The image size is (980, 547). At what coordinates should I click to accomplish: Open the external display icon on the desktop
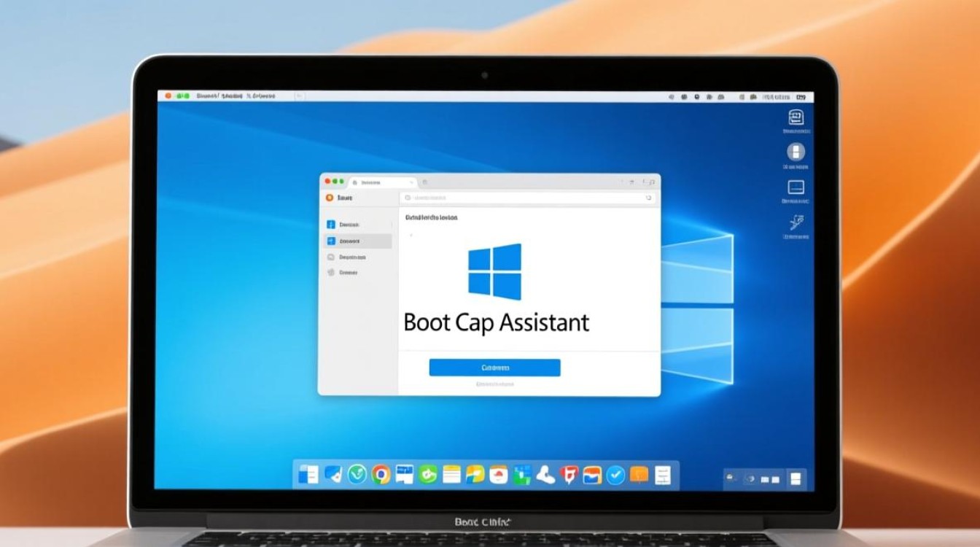point(796,187)
